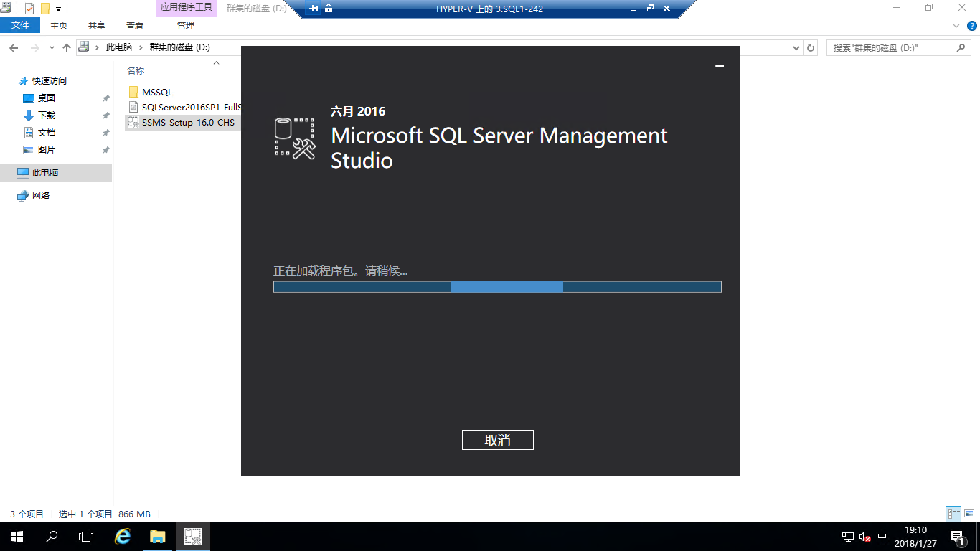Select 快速访问 in navigation pane

pos(50,81)
